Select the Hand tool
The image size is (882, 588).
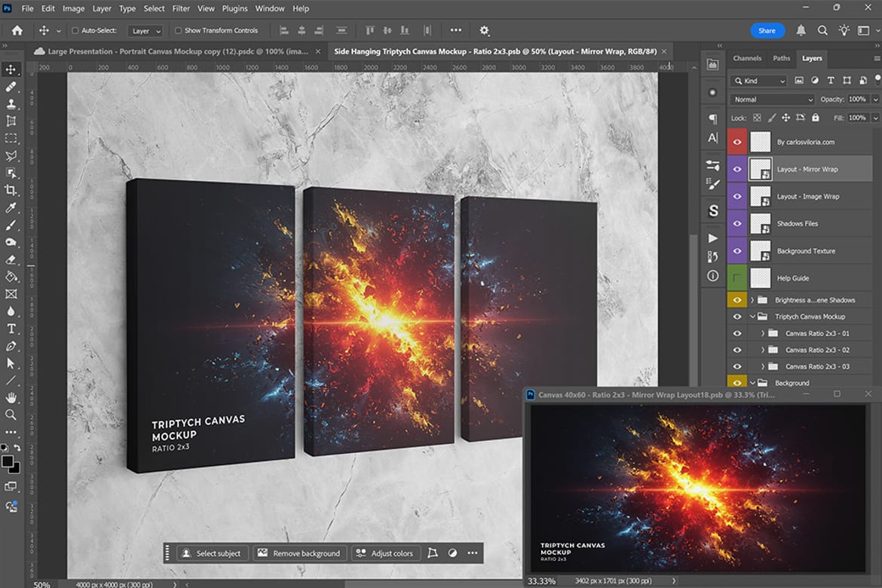11,398
